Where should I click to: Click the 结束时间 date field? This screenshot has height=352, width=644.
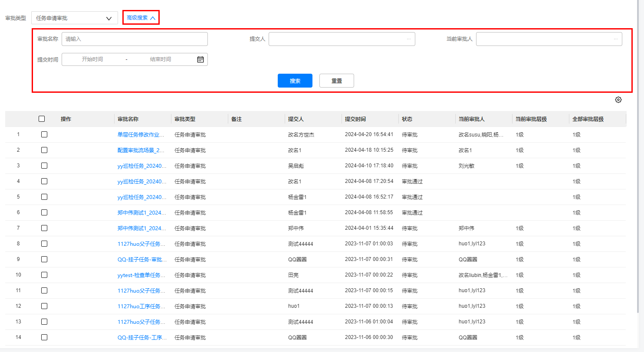[x=161, y=59]
